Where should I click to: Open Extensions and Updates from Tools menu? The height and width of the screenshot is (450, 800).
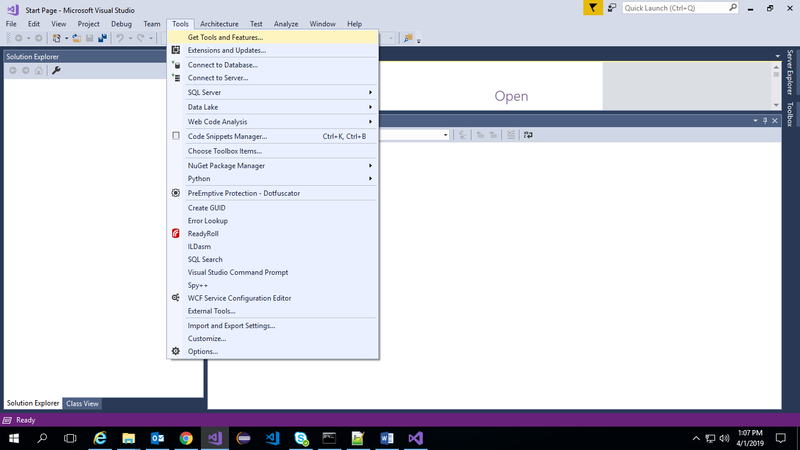(x=226, y=50)
